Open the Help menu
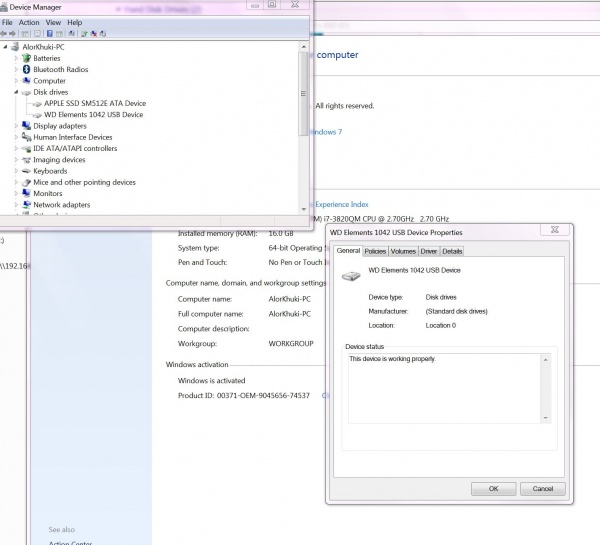Screen dimensions: 600x545 75,23
